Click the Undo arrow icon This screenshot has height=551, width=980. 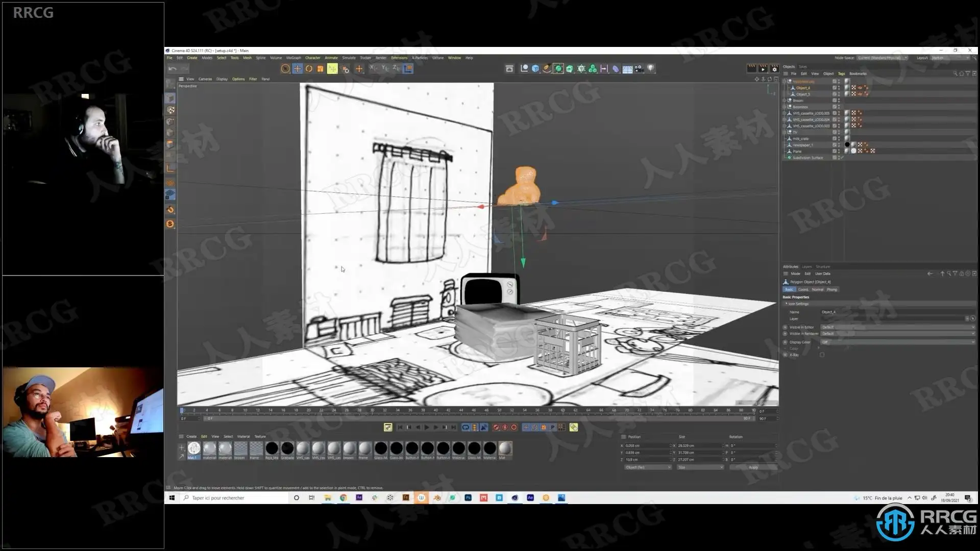173,68
